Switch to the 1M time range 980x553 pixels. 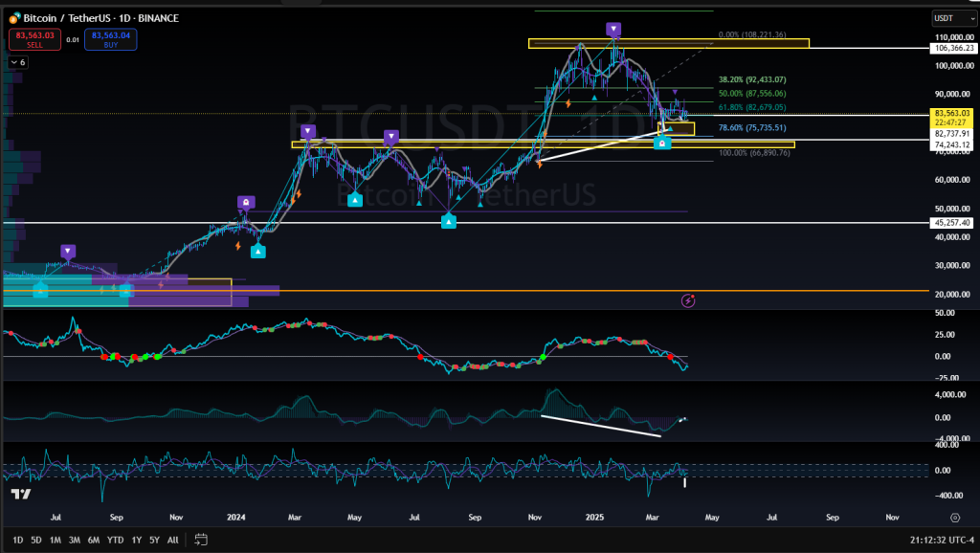pyautogui.click(x=55, y=540)
